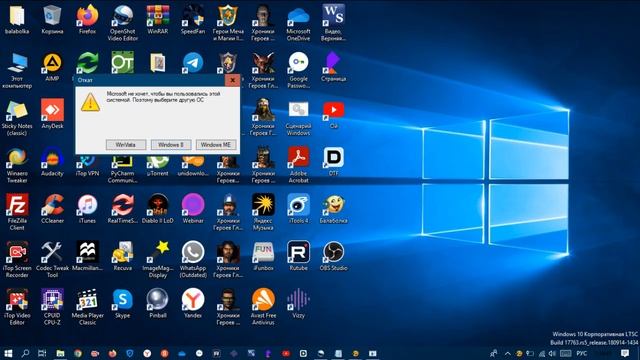The height and width of the screenshot is (360, 640).
Task: Launch the Pinball desktop icon
Action: pos(158,304)
